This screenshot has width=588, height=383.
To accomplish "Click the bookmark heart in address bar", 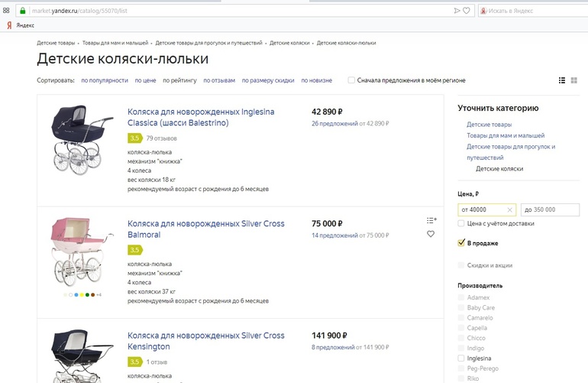I will [x=466, y=11].
